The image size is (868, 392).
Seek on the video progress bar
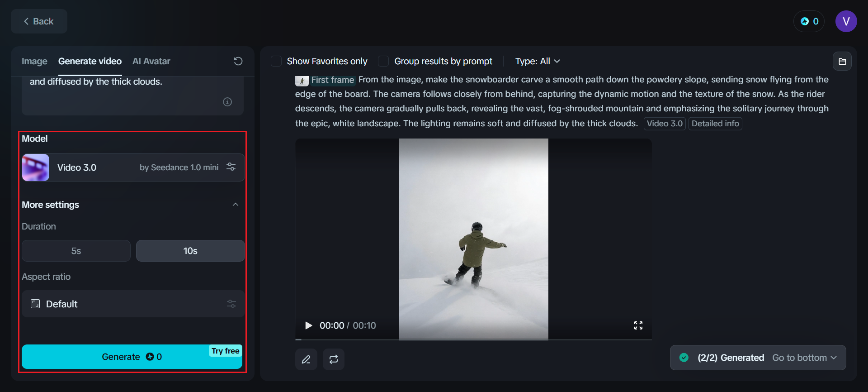(x=473, y=339)
